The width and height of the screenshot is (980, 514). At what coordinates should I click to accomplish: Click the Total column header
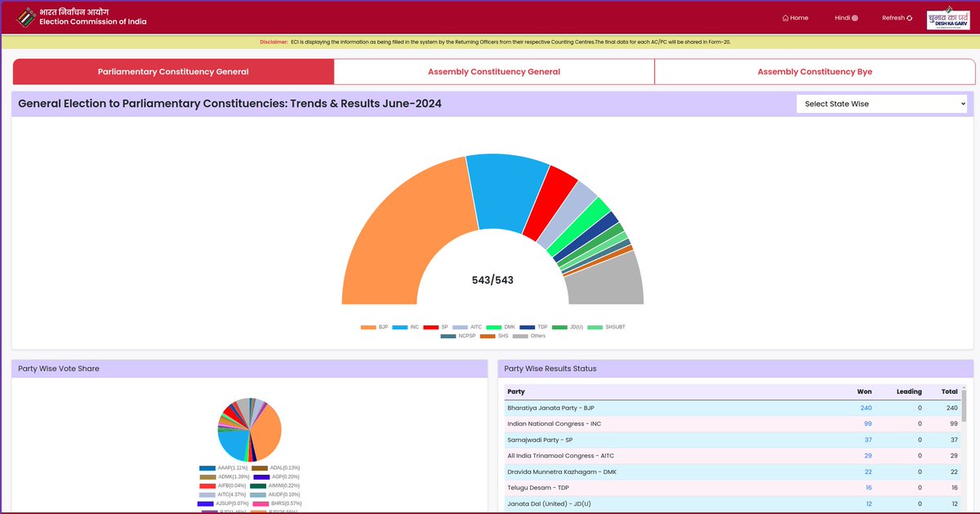pos(949,392)
